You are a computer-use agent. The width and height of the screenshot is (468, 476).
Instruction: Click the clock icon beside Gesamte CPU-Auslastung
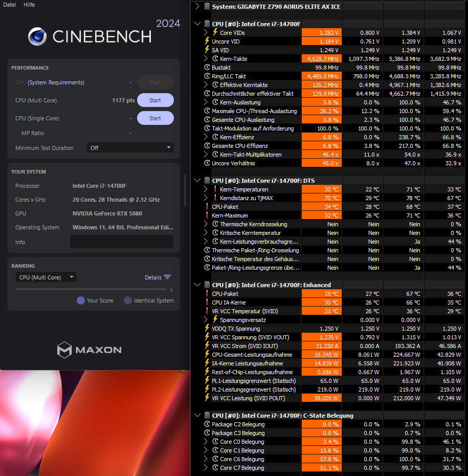pos(207,120)
